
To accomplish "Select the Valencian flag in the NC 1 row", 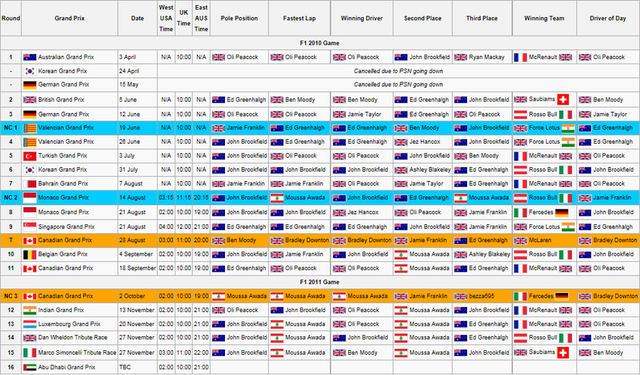I will (x=30, y=128).
